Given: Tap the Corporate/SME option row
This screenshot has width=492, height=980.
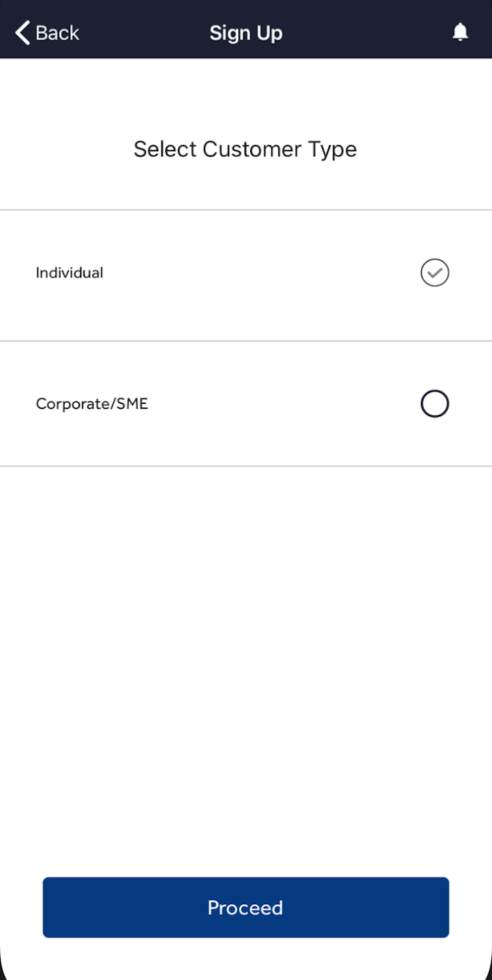Looking at the screenshot, I should coord(246,404).
